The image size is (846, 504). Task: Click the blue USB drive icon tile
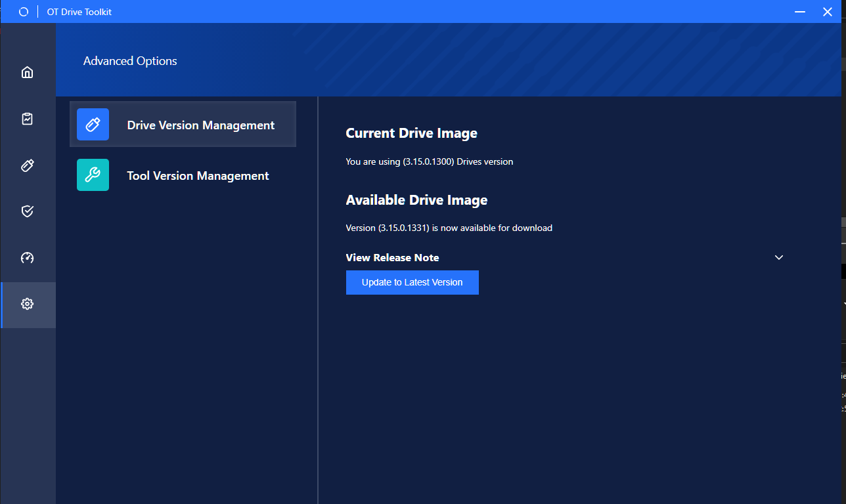pyautogui.click(x=93, y=125)
